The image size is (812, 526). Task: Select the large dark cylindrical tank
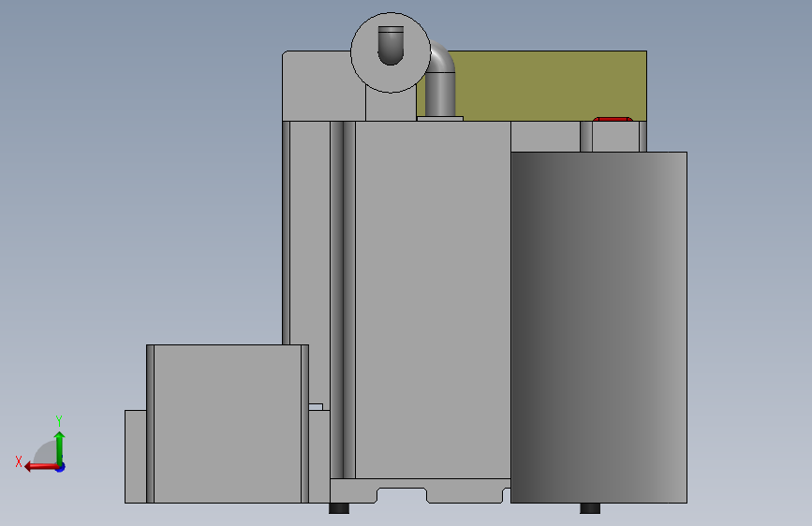click(598, 328)
